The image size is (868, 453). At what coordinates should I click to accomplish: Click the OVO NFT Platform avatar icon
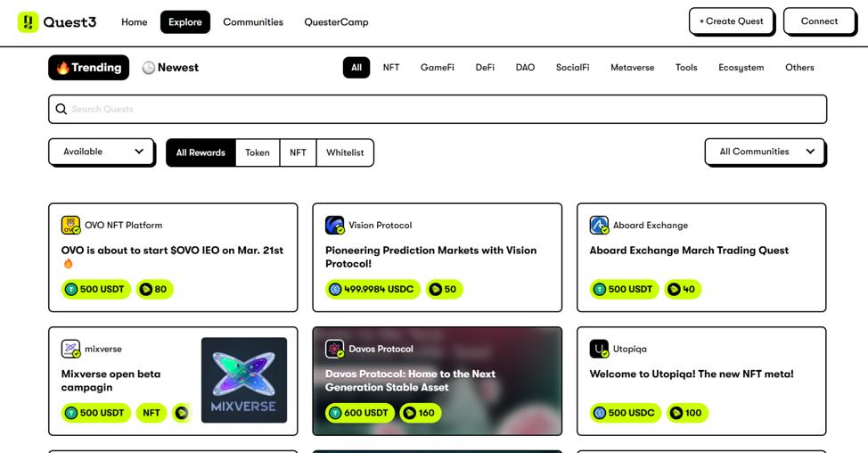pyautogui.click(x=70, y=226)
